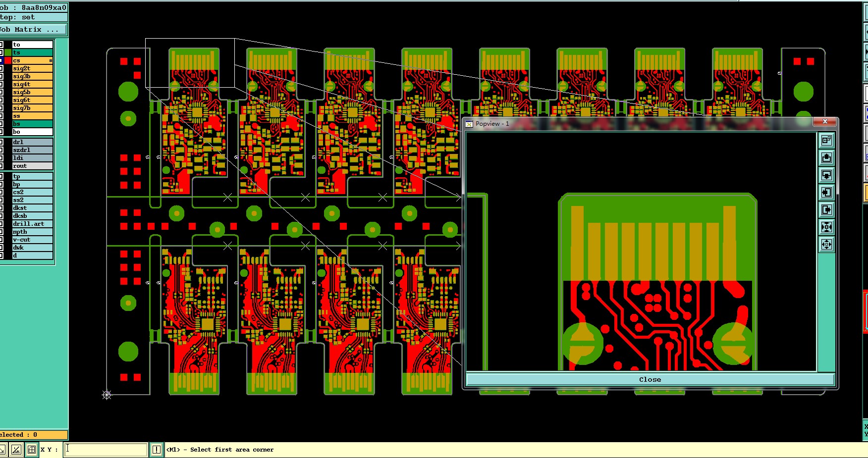Click the red color swatch of the cs layer
The image size is (868, 458).
coord(8,60)
